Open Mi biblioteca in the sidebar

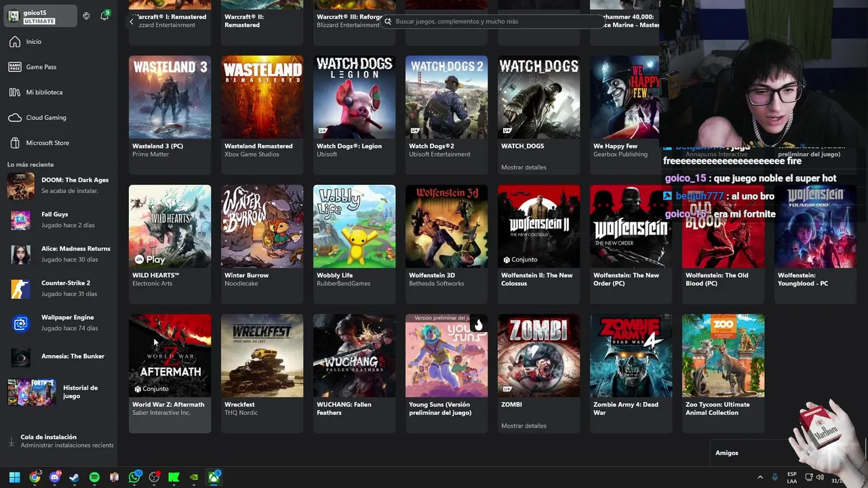(x=59, y=92)
